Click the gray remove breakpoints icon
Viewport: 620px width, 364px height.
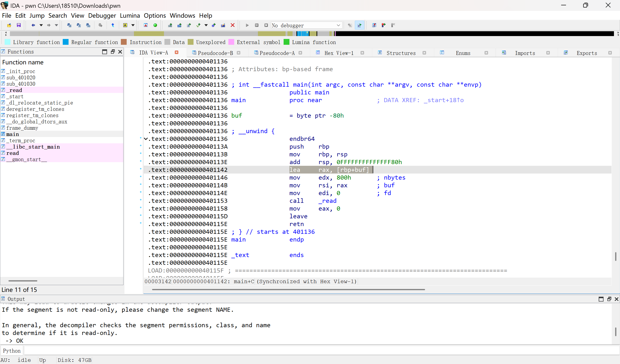(x=393, y=25)
